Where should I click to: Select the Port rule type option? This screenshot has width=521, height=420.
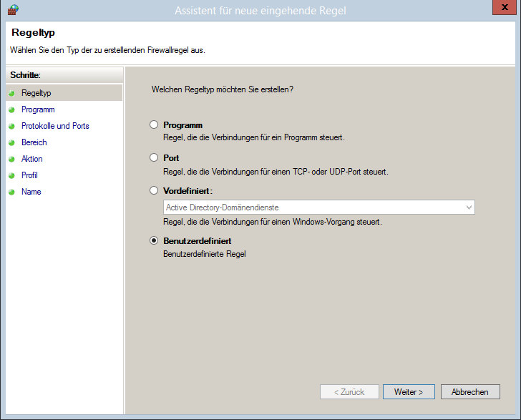point(153,157)
